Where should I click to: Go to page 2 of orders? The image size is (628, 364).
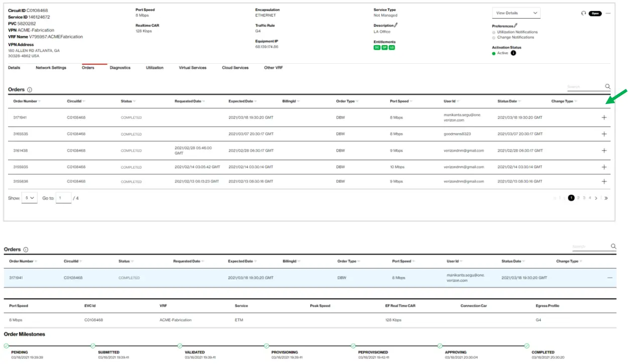pyautogui.click(x=578, y=198)
